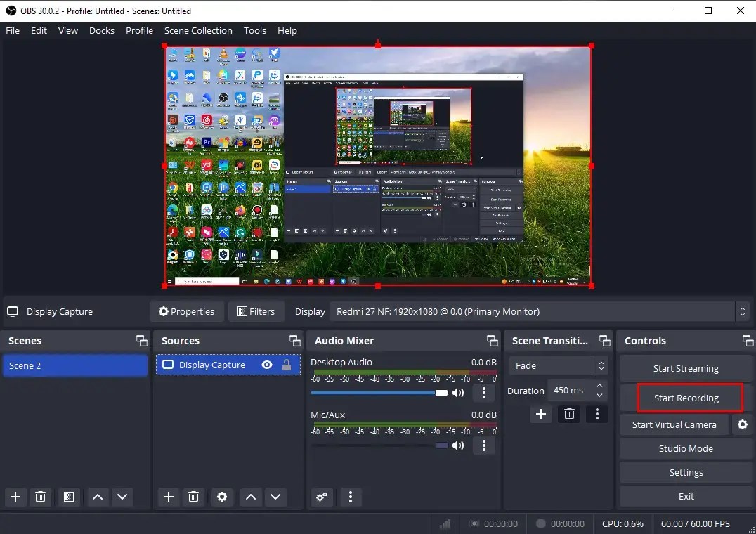This screenshot has height=534, width=756.
Task: Open the Scene Collection menu
Action: 198,30
